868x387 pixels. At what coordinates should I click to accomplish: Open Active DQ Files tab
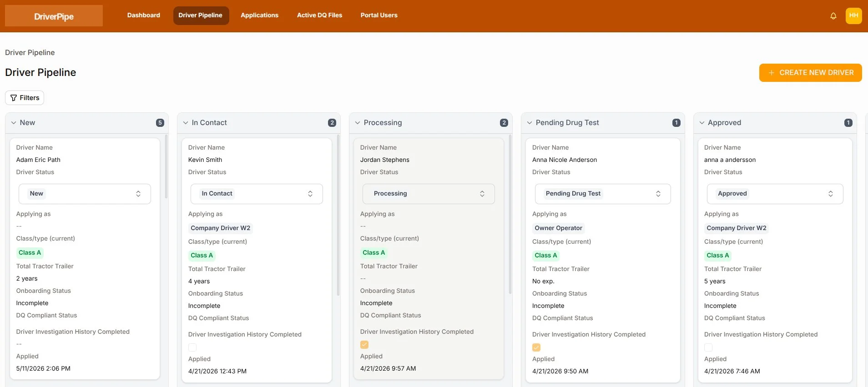pyautogui.click(x=319, y=15)
